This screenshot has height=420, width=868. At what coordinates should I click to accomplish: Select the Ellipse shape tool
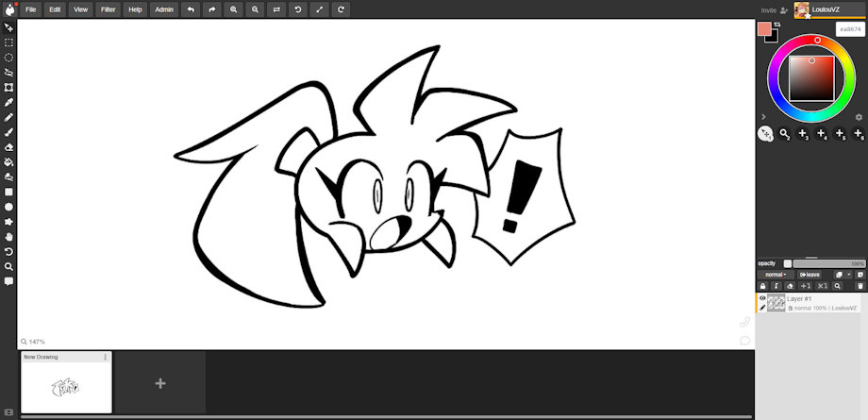tap(8, 207)
